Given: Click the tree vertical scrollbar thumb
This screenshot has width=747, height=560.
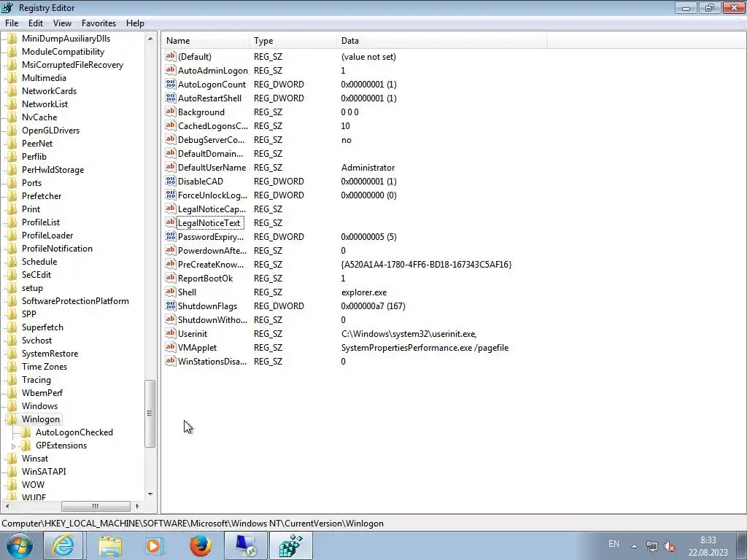Looking at the screenshot, I should coord(150,413).
